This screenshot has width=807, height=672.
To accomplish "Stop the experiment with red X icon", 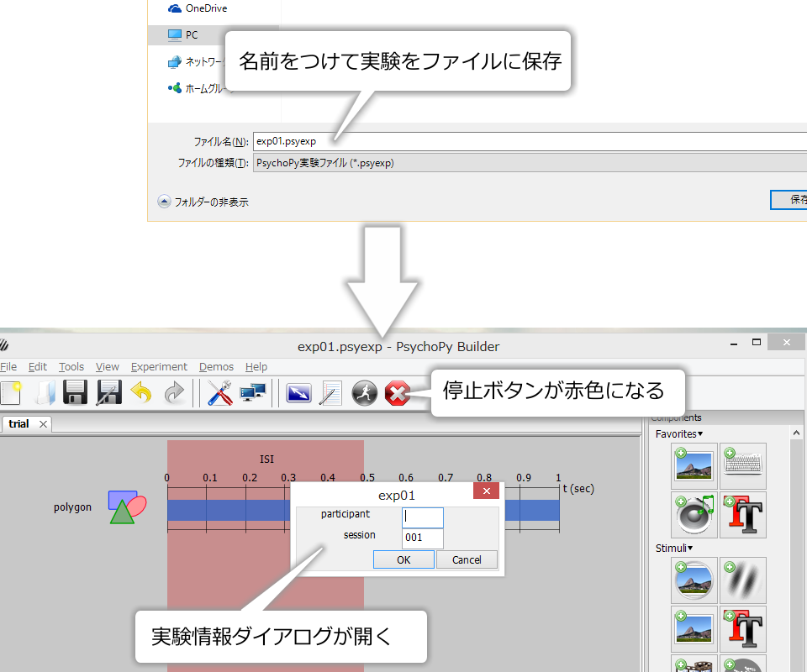I will [x=398, y=393].
